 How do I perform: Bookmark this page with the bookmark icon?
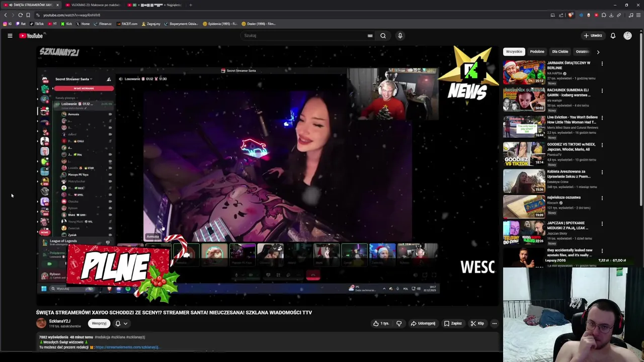28,15
